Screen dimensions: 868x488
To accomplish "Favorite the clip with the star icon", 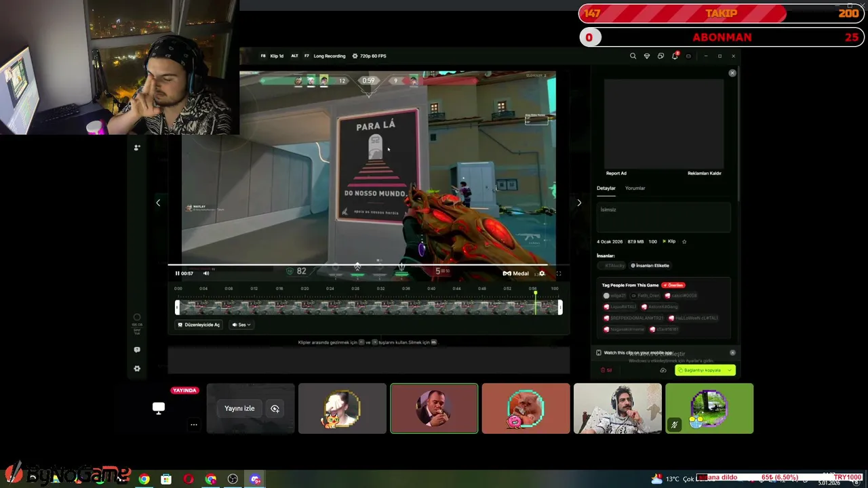I will 684,242.
